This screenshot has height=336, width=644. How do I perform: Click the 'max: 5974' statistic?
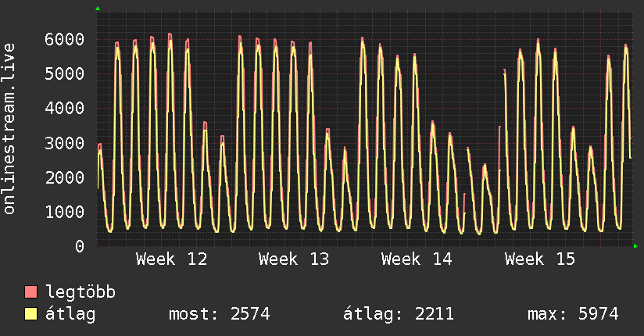click(573, 314)
